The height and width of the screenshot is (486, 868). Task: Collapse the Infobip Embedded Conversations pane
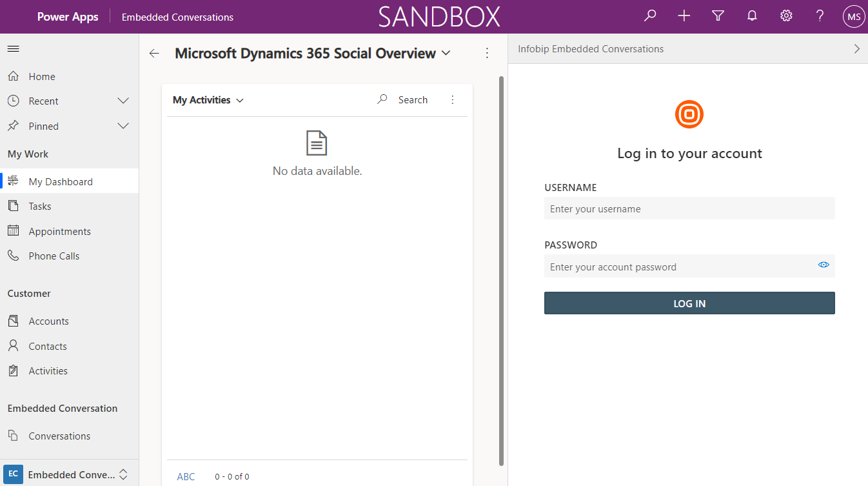coord(856,49)
